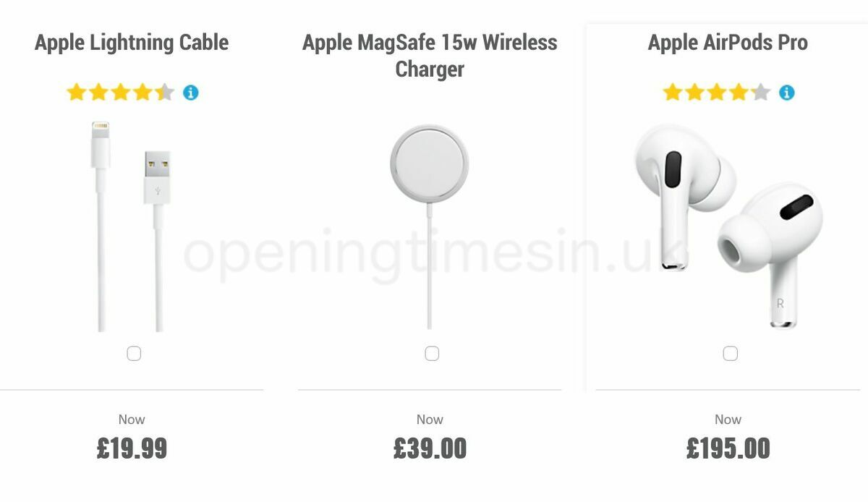
Task: Select the checkbox below the MagSafe Charger
Action: click(432, 353)
